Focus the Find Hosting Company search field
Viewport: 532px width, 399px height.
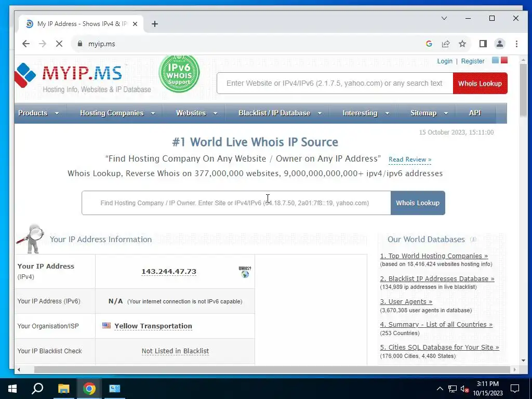(236, 203)
